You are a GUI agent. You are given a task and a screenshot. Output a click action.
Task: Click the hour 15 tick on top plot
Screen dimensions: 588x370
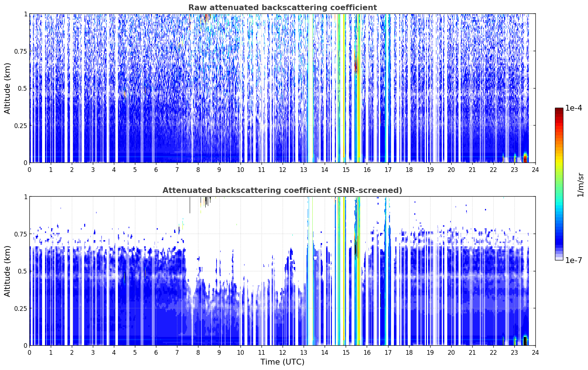tap(346, 169)
